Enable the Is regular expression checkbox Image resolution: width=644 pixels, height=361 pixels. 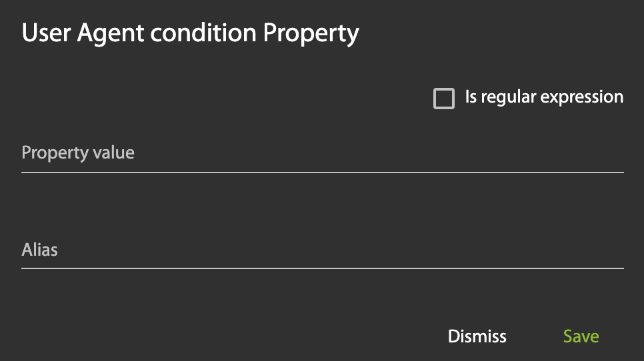444,99
